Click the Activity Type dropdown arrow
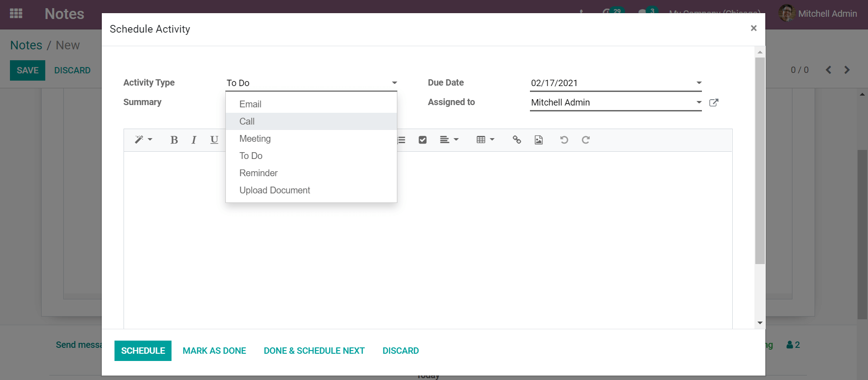Image resolution: width=868 pixels, height=380 pixels. pyautogui.click(x=394, y=83)
